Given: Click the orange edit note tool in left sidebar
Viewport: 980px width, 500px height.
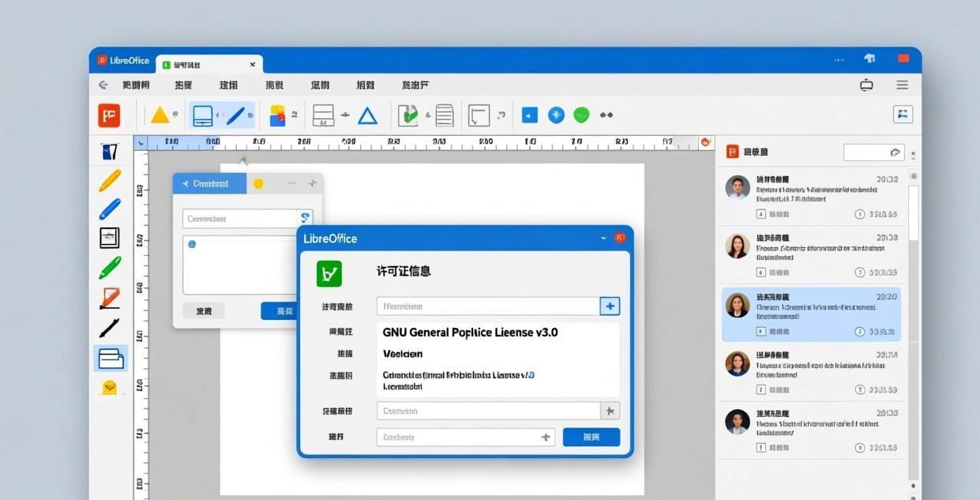Looking at the screenshot, I should click(110, 299).
